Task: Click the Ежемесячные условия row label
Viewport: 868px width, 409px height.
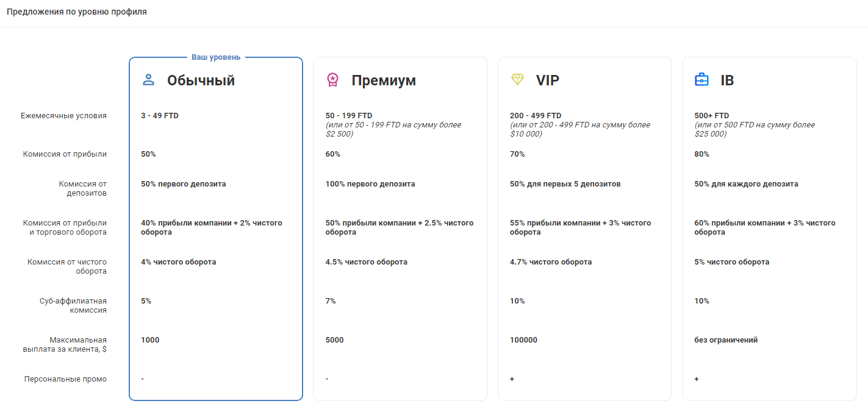Action: click(x=63, y=116)
